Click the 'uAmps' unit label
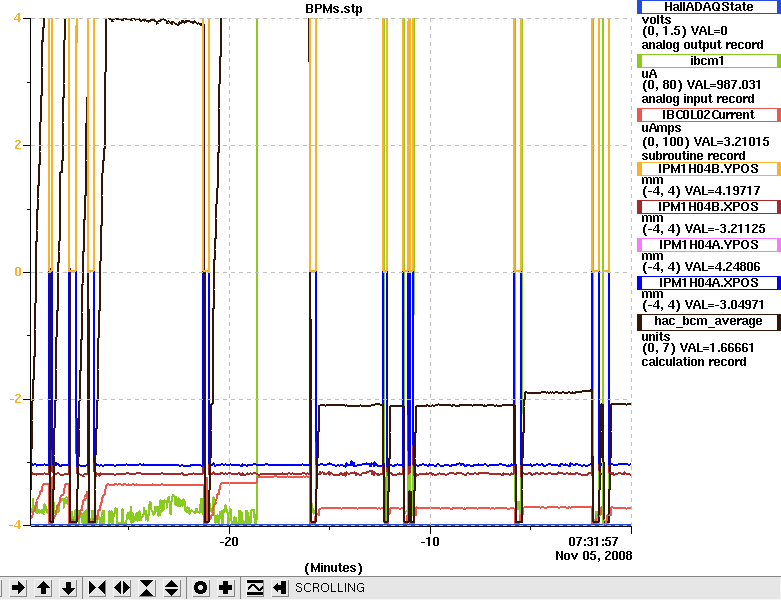The image size is (781, 600). [661, 128]
